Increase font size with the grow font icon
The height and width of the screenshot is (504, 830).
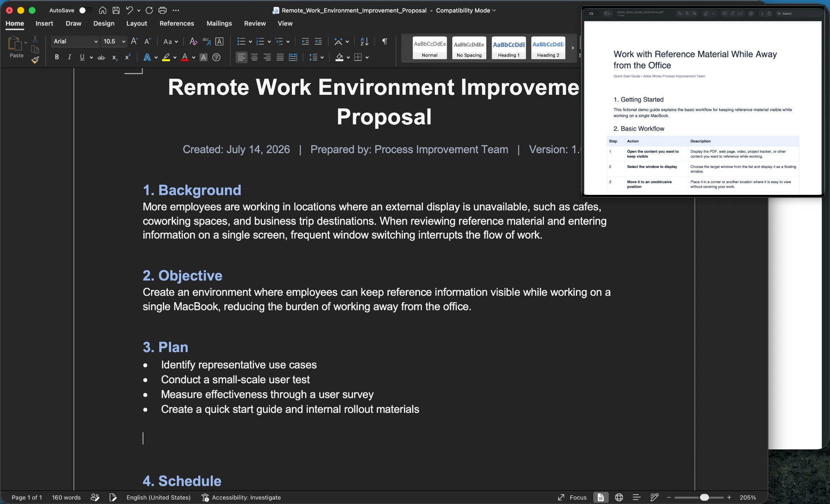pos(135,41)
